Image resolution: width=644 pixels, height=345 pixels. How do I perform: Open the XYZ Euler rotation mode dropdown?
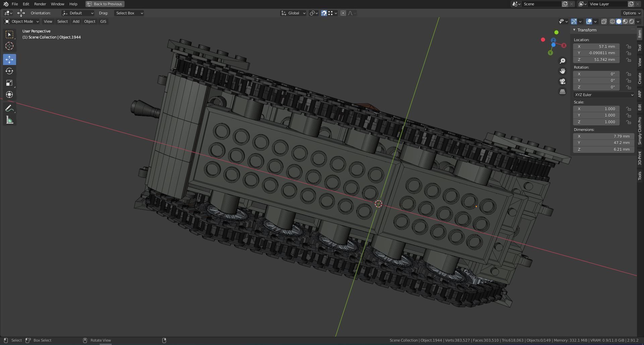click(x=603, y=95)
